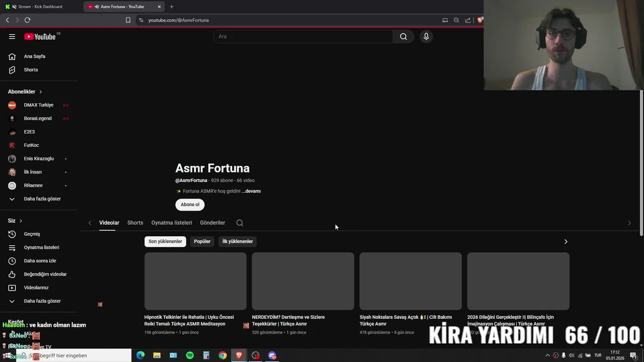Expand the Abonelikler section chevron

(x=41, y=92)
